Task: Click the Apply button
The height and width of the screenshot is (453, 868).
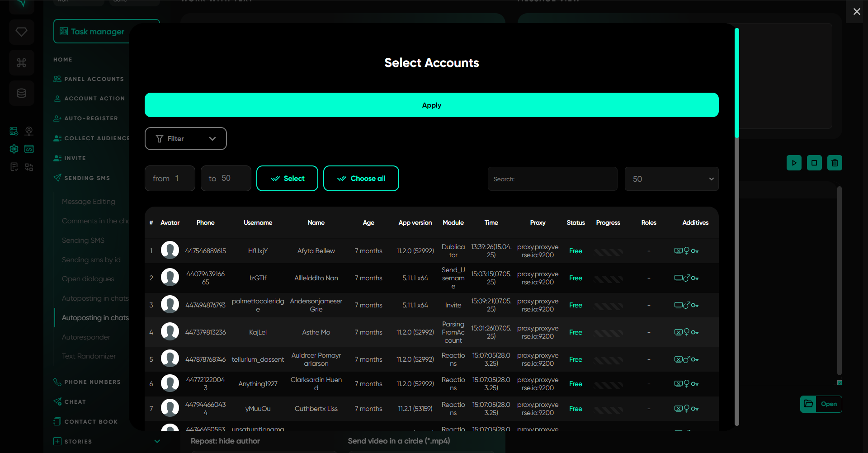Action: 431,105
